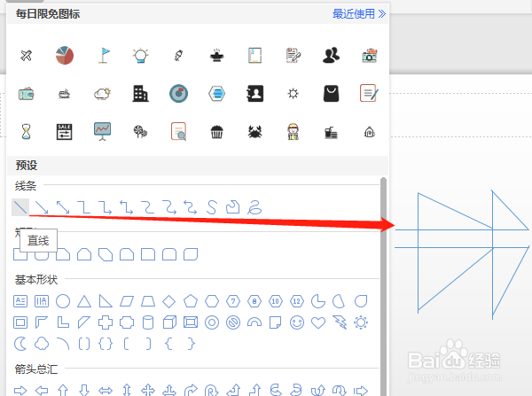Select the freeform scribble line tool

[254, 207]
